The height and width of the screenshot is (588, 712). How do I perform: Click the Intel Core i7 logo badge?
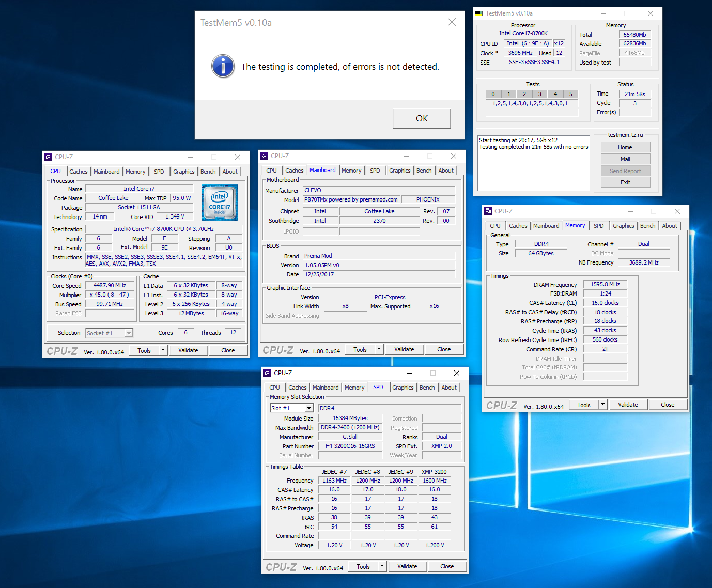click(220, 203)
